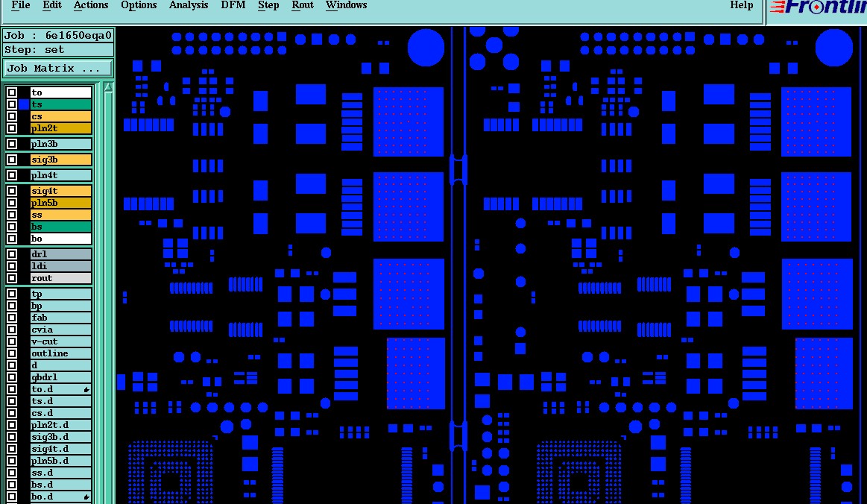867x504 pixels.
Task: Toggle the checkbox for layer rout
Action: coord(12,278)
